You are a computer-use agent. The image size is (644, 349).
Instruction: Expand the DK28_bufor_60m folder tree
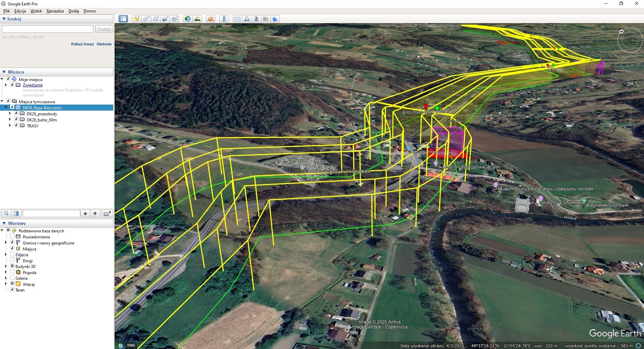[10, 120]
